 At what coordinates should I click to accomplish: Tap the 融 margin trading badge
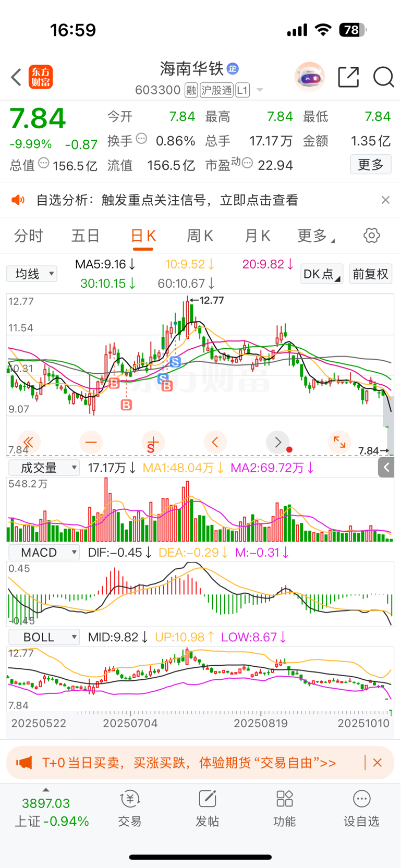pos(191,90)
